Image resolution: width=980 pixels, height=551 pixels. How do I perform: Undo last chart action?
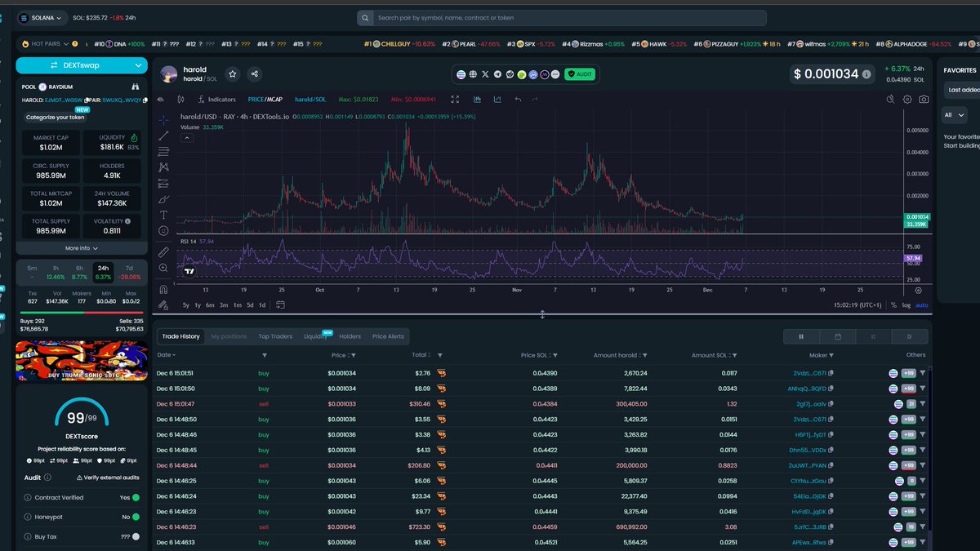coord(518,100)
